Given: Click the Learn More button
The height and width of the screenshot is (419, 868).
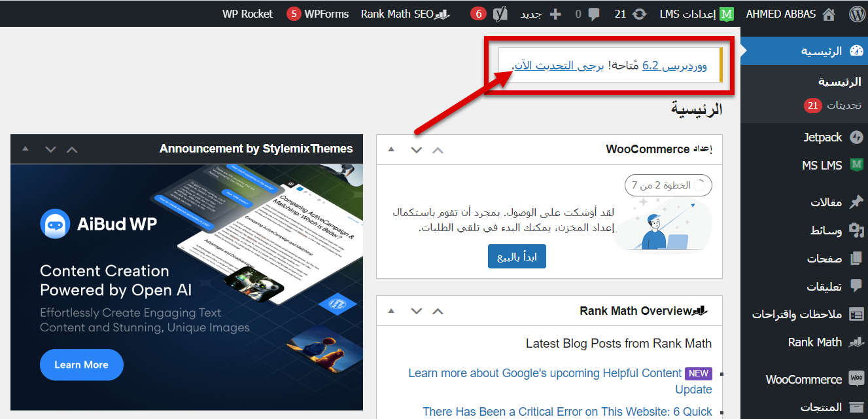Looking at the screenshot, I should tap(81, 365).
